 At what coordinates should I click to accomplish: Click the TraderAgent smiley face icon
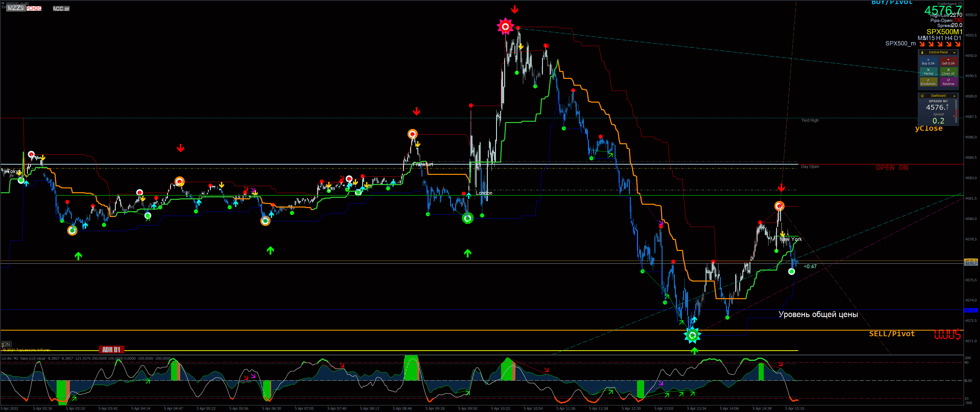960,4
